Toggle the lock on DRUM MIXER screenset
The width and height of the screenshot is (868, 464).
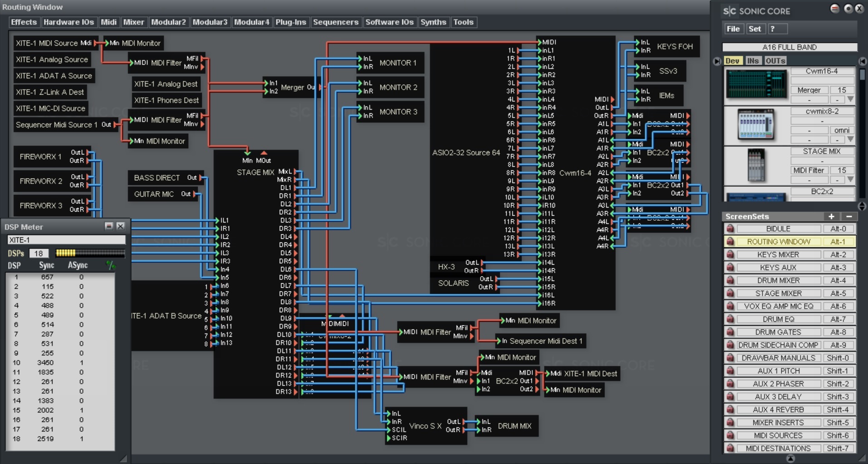[730, 280]
